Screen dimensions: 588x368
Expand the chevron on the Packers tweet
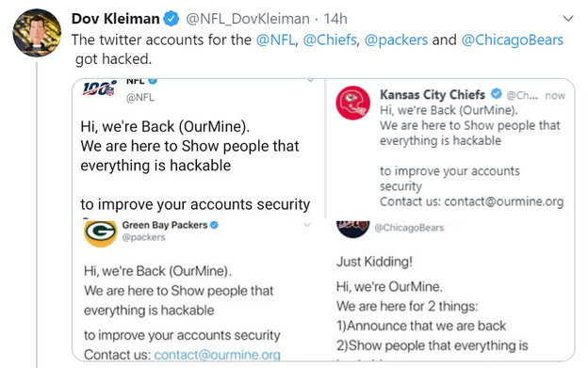click(x=307, y=225)
